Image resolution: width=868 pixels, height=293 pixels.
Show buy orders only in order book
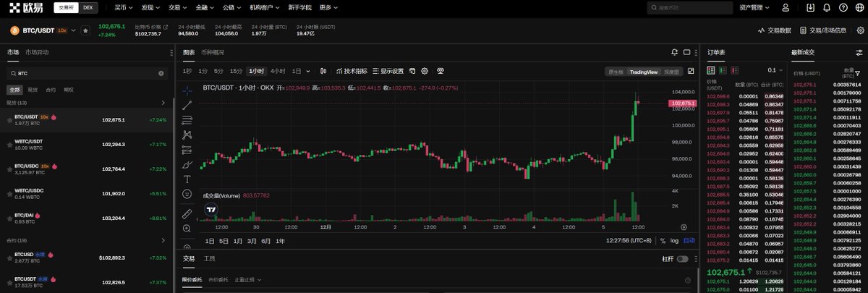[723, 70]
